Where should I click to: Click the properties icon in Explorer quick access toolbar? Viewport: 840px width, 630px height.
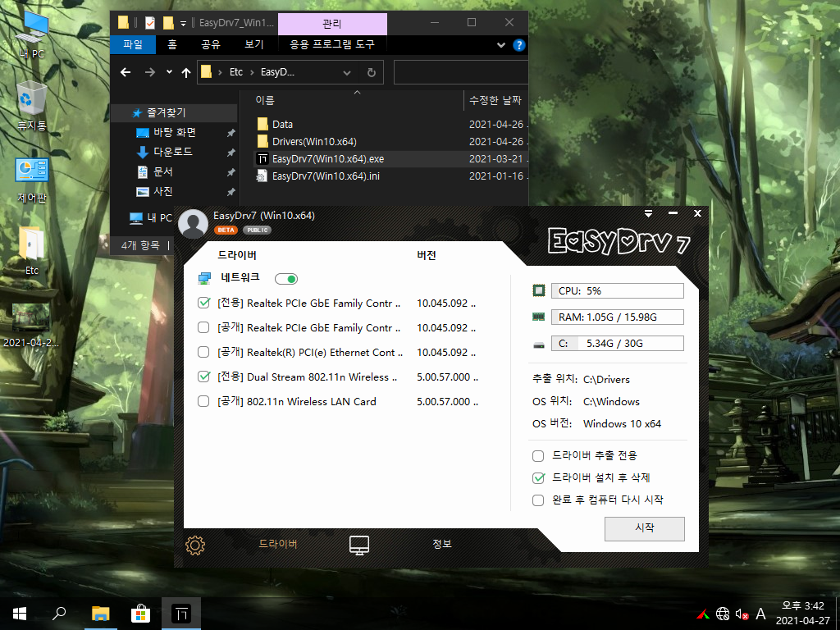[x=150, y=22]
